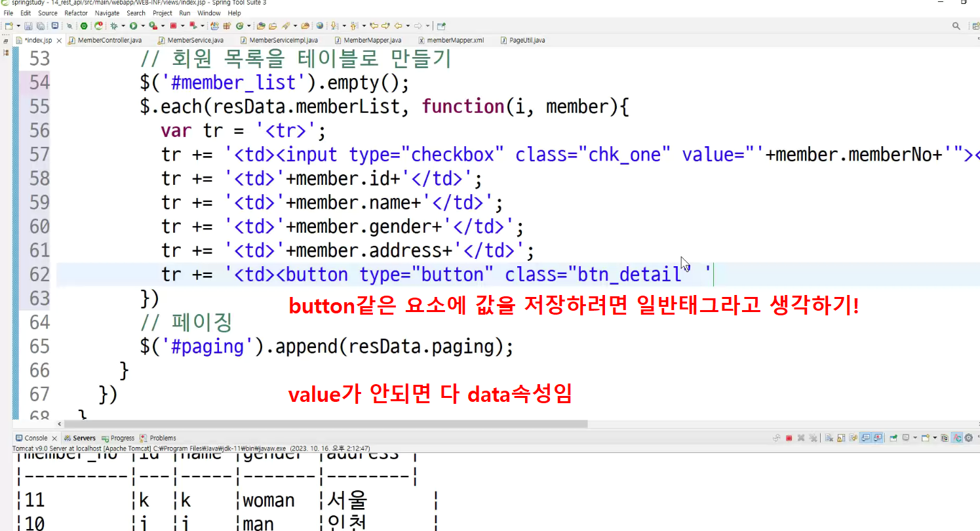Screen dimensions: 980x531
Task: Click the Open Task folder icon
Action: pyautogui.click(x=273, y=26)
